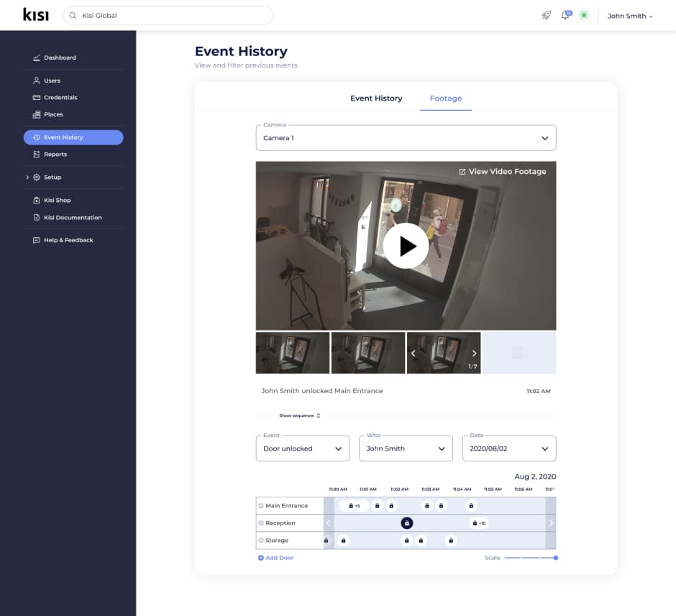Open the rocket what's-new icon
The height and width of the screenshot is (616, 676).
coord(547,16)
